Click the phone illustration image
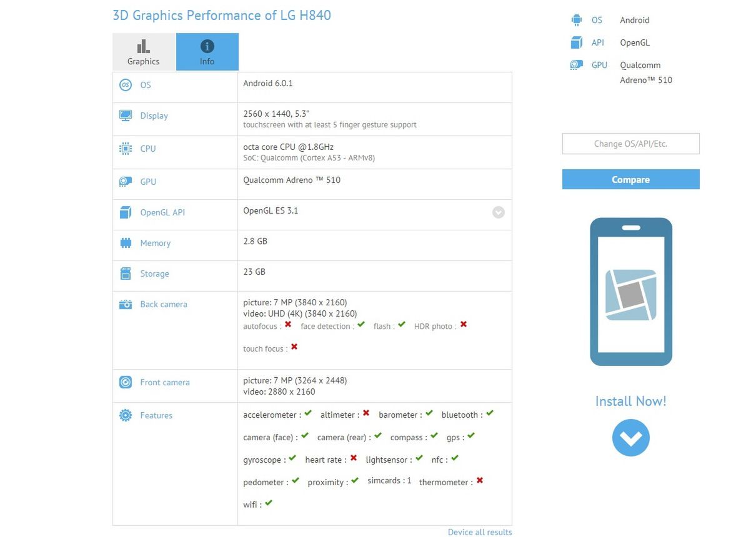This screenshot has height=537, width=756. pyautogui.click(x=631, y=292)
